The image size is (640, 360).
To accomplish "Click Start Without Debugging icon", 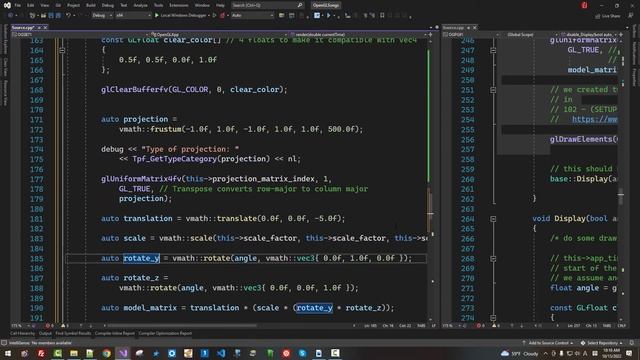I will pos(214,16).
